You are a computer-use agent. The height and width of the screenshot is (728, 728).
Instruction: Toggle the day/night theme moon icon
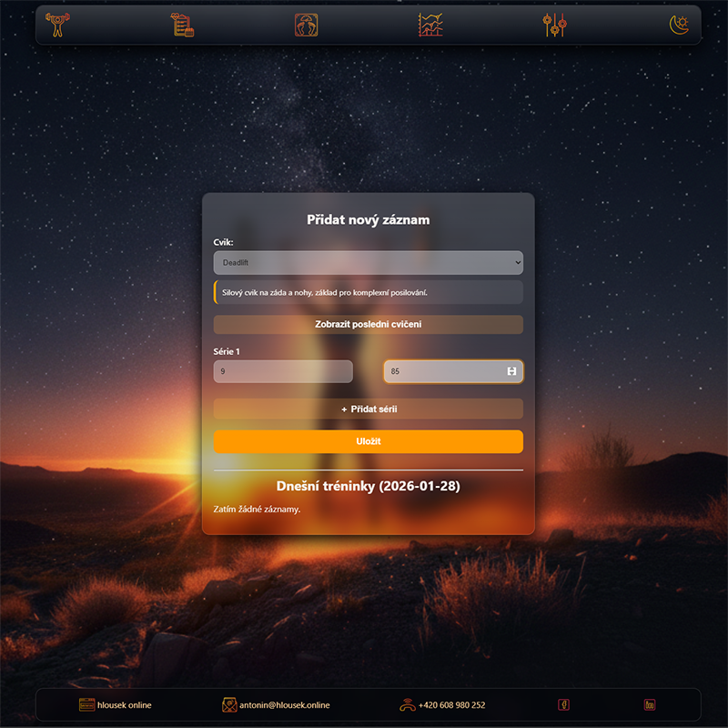tap(679, 25)
